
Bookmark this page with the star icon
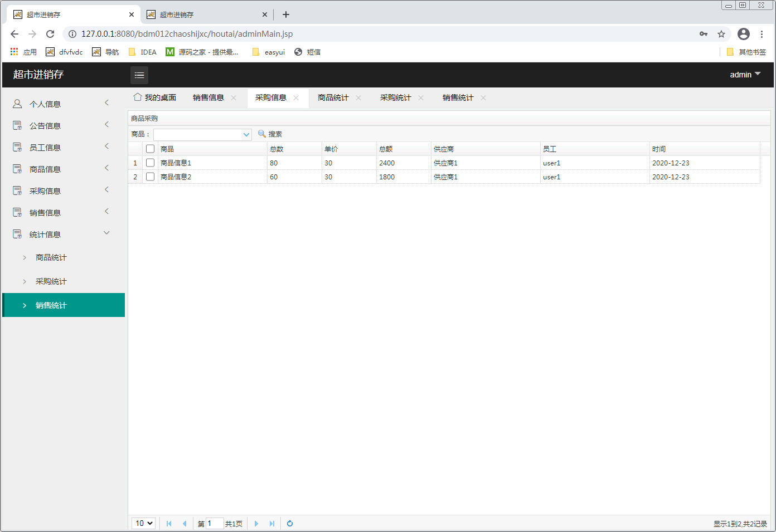click(x=721, y=34)
